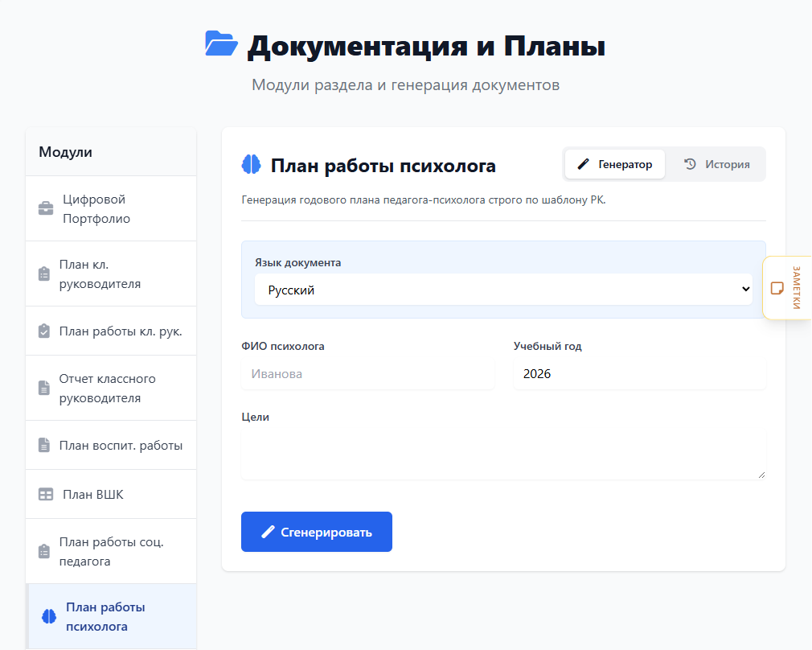This screenshot has height=650, width=812.
Task: Click subtitle Модули раздела и генерация документов
Action: (x=405, y=84)
